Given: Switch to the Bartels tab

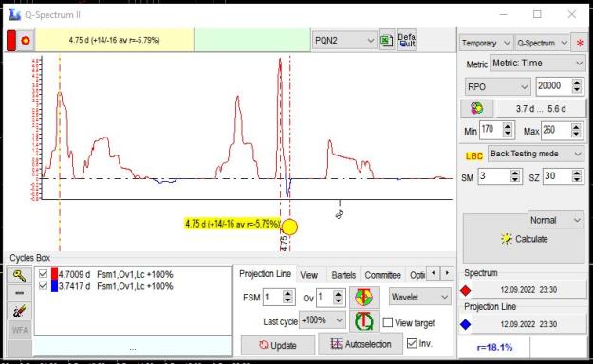Looking at the screenshot, I should pyautogui.click(x=343, y=275).
